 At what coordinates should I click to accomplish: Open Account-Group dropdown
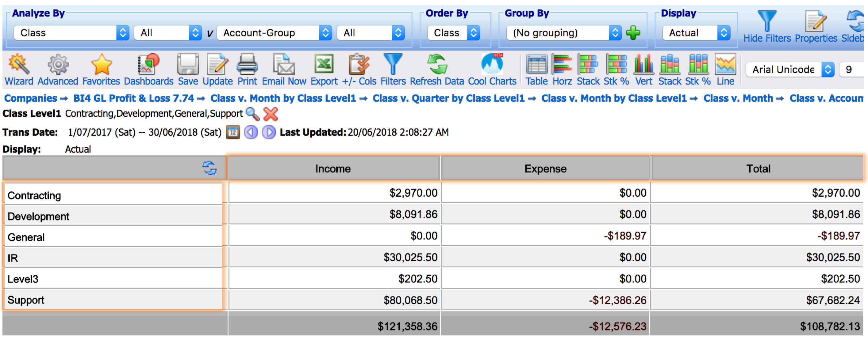click(274, 33)
